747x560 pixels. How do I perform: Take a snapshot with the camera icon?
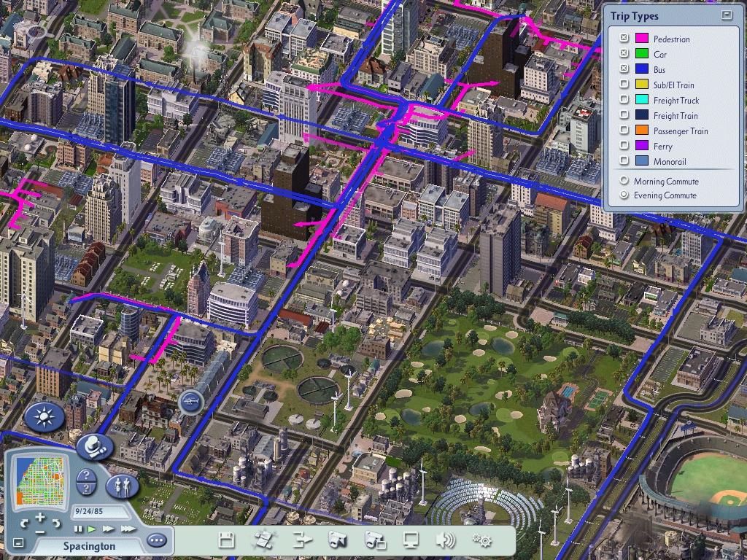(x=337, y=540)
